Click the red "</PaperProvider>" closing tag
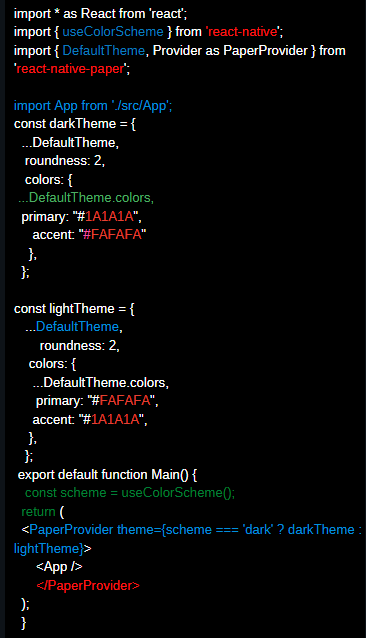The image size is (366, 638). point(88,586)
